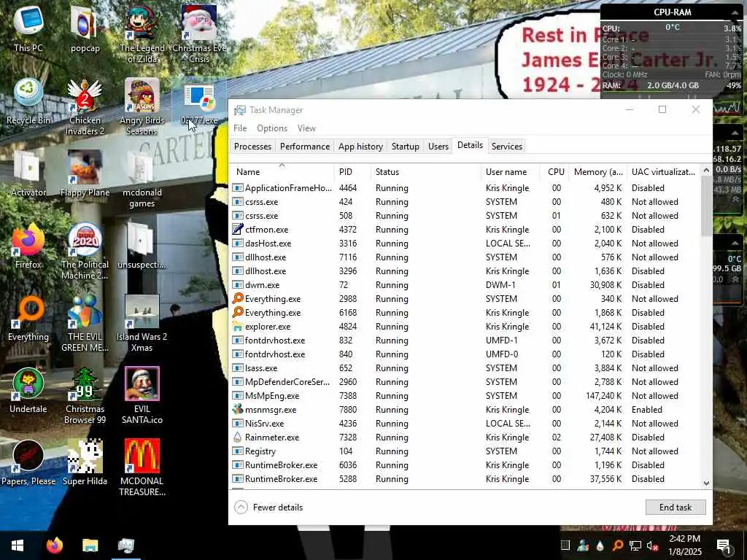747x560 pixels.
Task: Select MCDONAL TREASURE... desktop icon
Action: click(142, 469)
